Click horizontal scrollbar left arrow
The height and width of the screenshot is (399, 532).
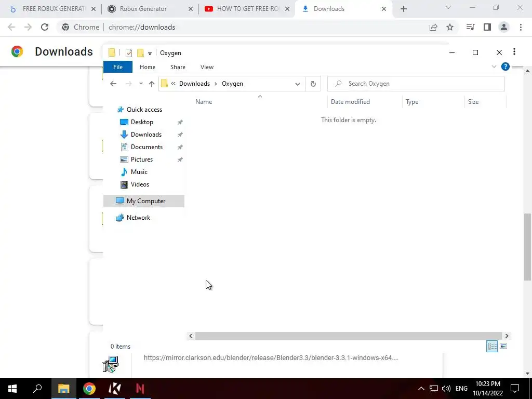pos(191,336)
